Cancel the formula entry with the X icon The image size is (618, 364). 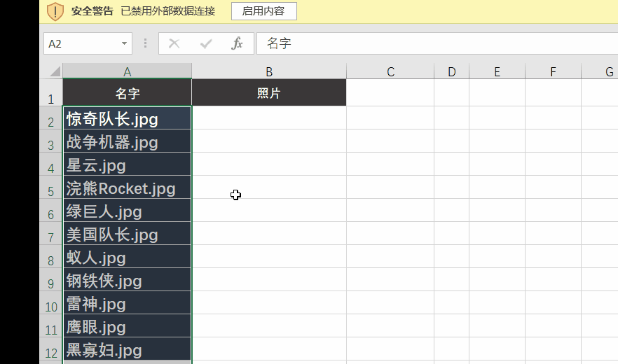(x=174, y=43)
